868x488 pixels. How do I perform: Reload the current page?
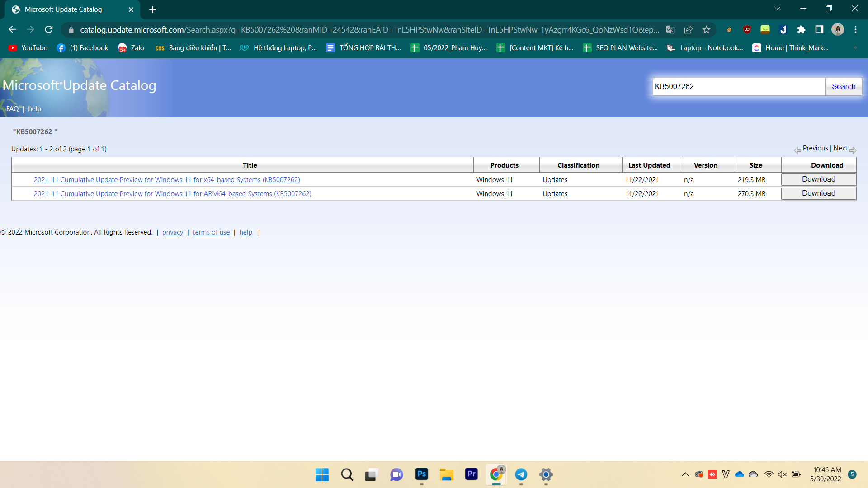pos(49,30)
